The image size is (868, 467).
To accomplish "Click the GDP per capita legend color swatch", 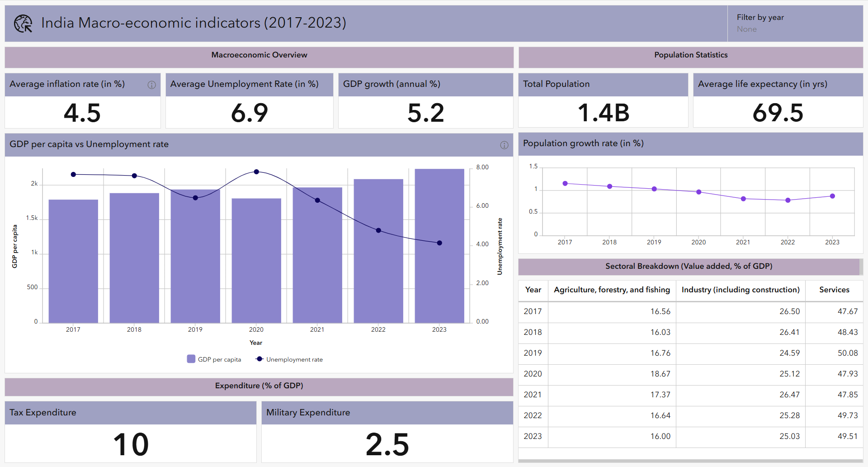I will (191, 358).
